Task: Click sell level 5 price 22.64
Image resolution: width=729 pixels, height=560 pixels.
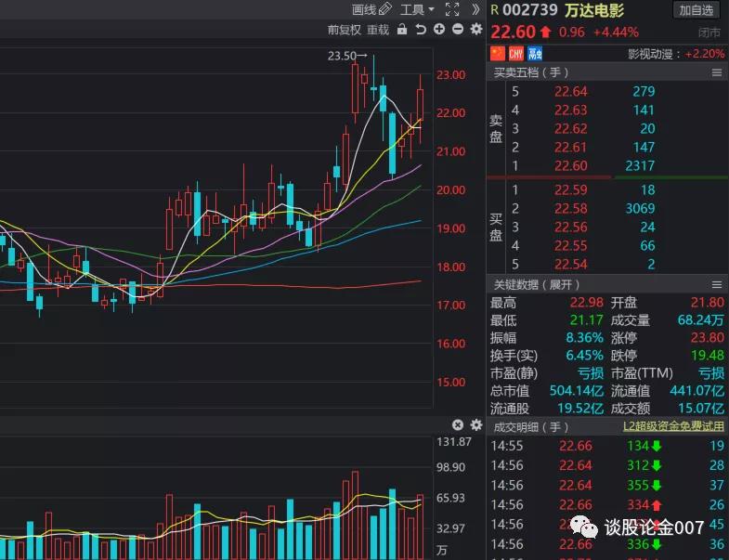Action: (570, 91)
